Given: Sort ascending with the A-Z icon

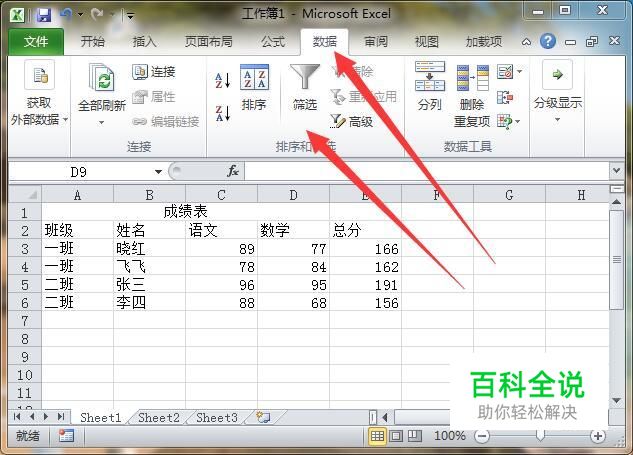Looking at the screenshot, I should [222, 80].
